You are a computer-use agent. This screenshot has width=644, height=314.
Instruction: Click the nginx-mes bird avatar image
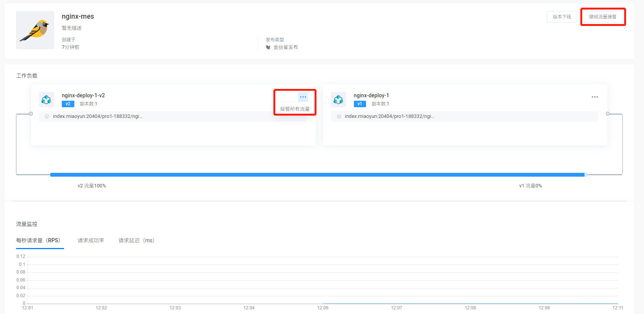[35, 30]
